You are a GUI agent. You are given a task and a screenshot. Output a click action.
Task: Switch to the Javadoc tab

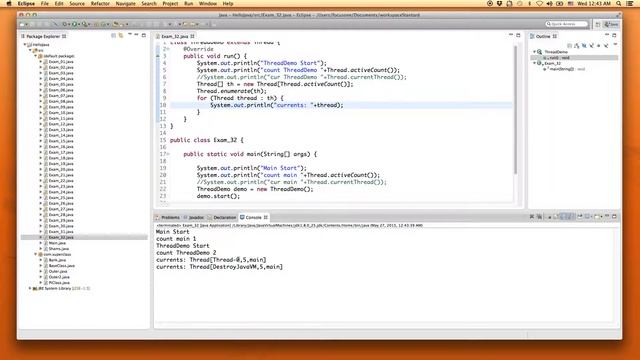pyautogui.click(x=193, y=217)
